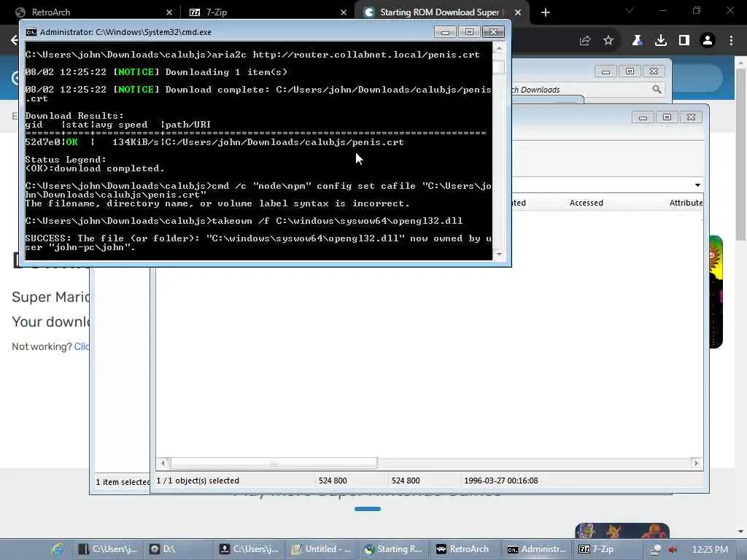The image size is (747, 560).
Task: Click the network tray icon
Action: (656, 550)
